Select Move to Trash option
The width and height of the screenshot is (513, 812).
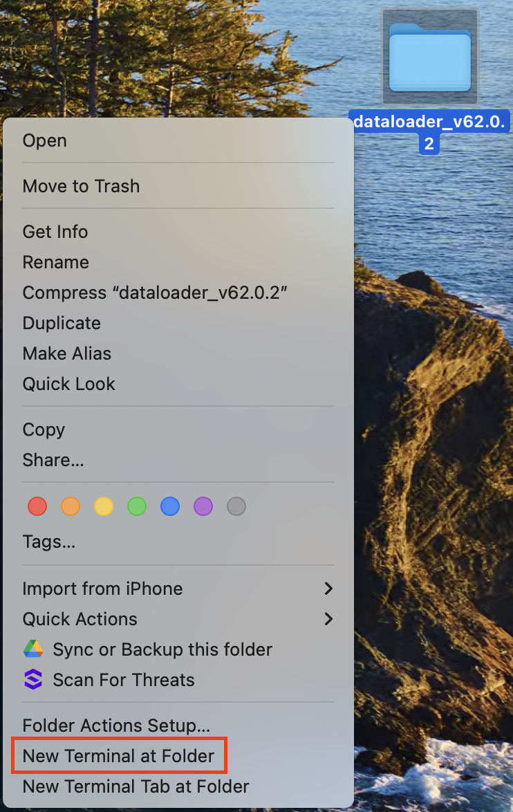pyautogui.click(x=81, y=186)
